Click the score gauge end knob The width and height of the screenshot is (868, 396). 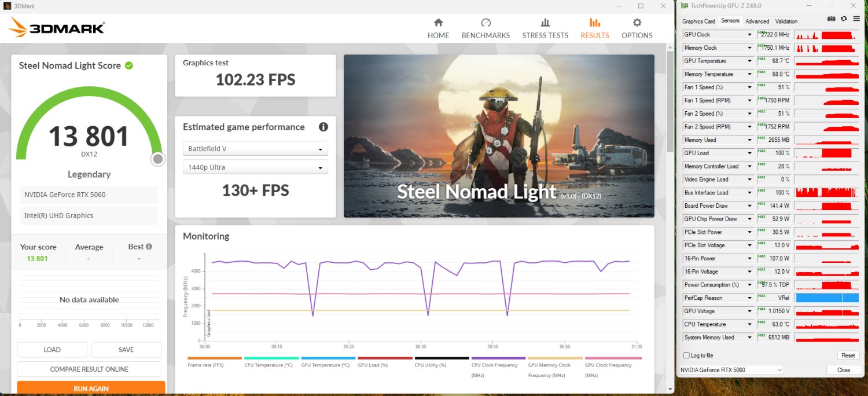[x=158, y=159]
